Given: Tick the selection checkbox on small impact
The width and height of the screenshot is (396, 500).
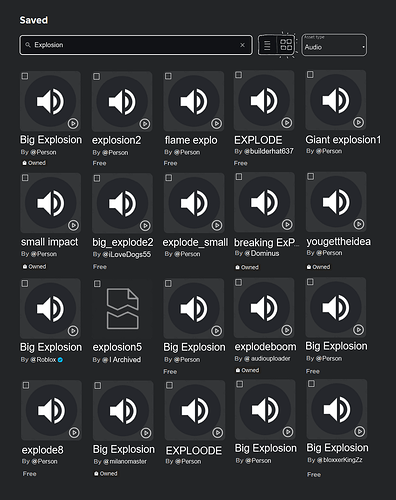Looking at the screenshot, I should coord(25,178).
